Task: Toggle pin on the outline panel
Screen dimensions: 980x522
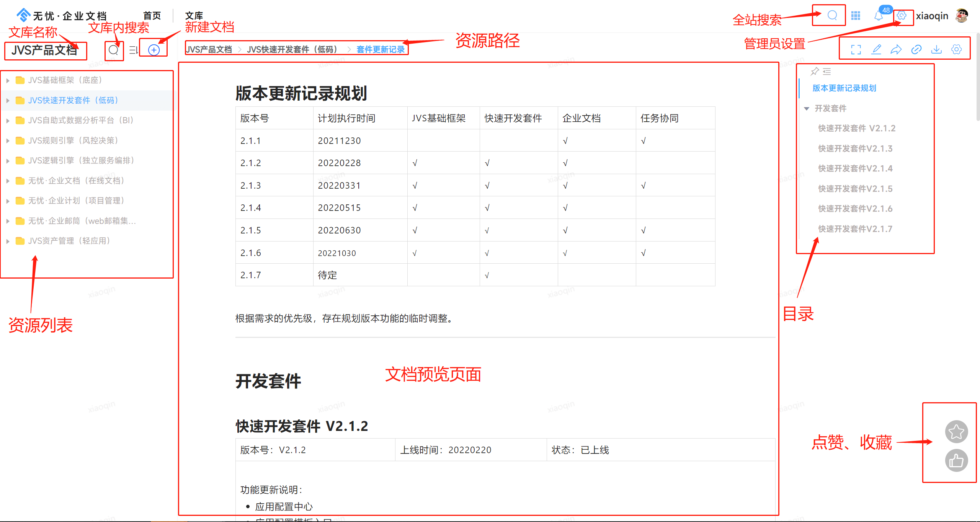Action: pos(815,71)
